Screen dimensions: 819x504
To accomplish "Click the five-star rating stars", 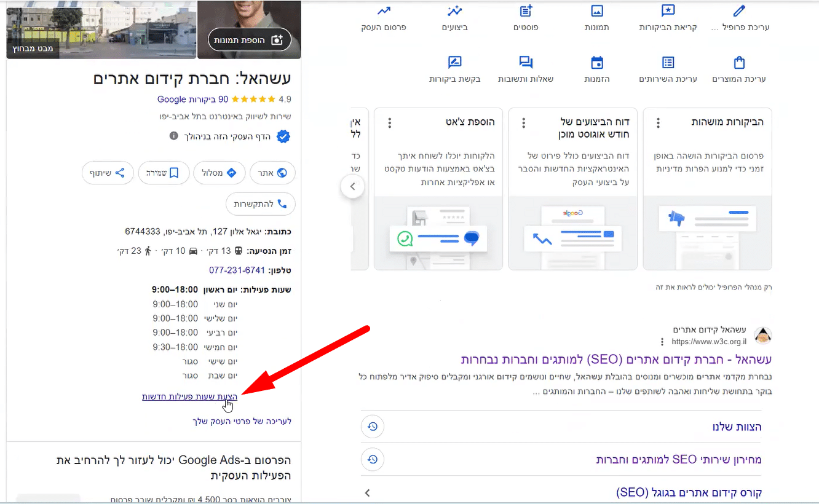I will tap(253, 99).
